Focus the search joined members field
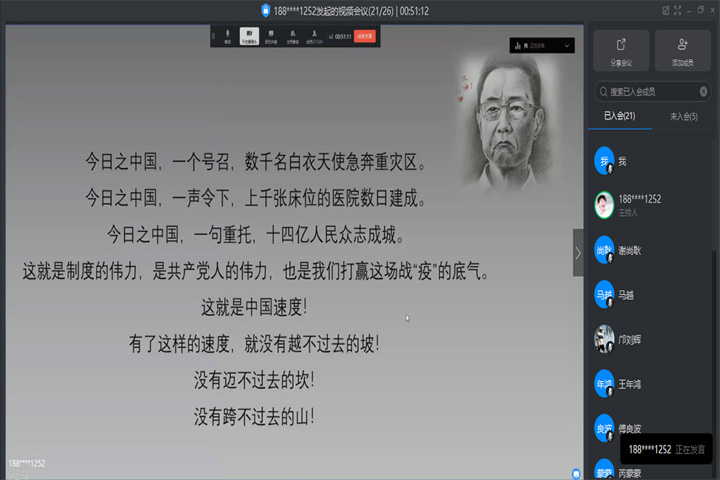 pos(652,92)
